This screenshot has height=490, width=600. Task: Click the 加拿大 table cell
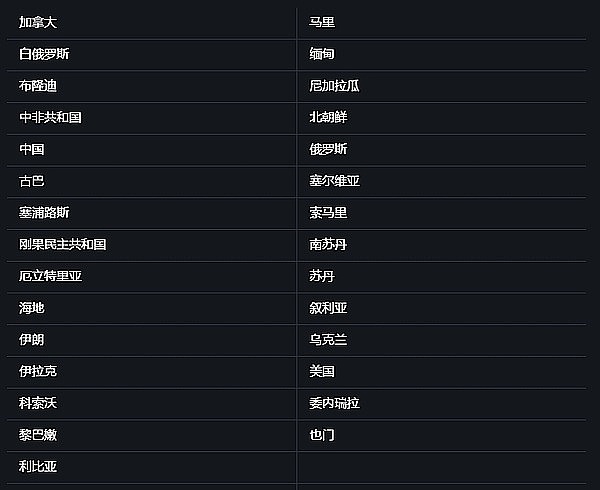[x=39, y=22]
